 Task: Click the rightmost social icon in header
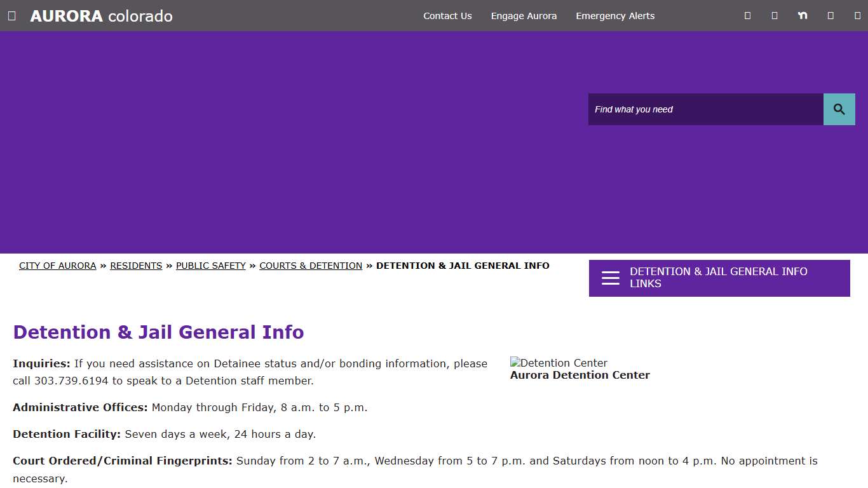point(857,15)
